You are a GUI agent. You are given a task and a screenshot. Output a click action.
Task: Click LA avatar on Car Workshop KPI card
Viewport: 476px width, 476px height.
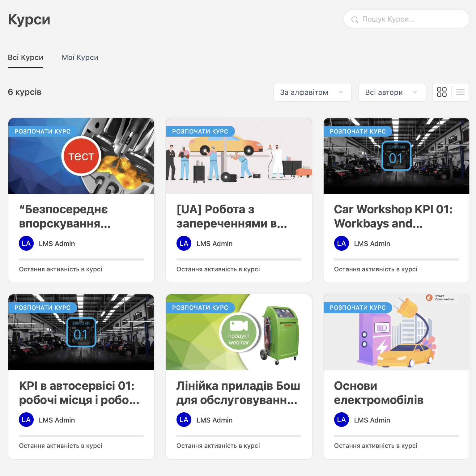342,244
